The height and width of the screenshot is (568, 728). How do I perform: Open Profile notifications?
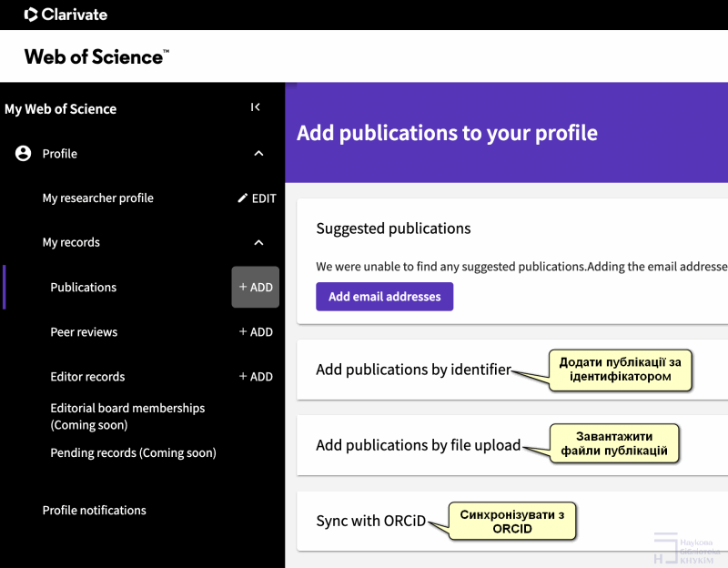tap(95, 511)
